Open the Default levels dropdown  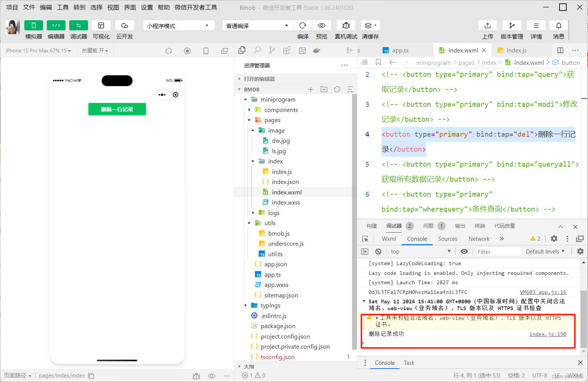(x=545, y=252)
